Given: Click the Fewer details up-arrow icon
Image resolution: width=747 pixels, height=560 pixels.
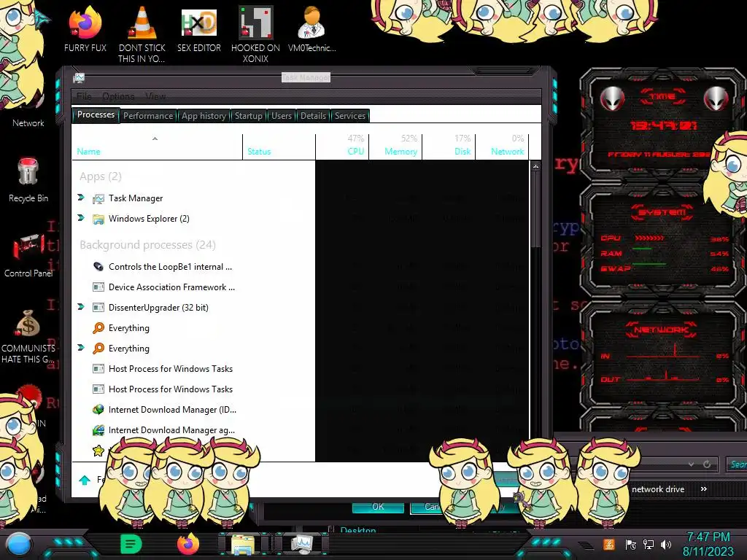Looking at the screenshot, I should pos(85,480).
